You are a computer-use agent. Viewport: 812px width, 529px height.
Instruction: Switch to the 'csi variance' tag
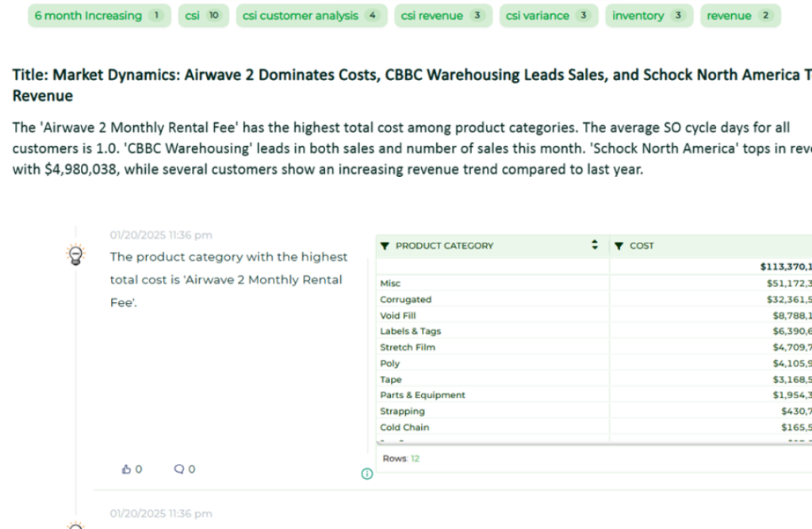click(x=549, y=16)
